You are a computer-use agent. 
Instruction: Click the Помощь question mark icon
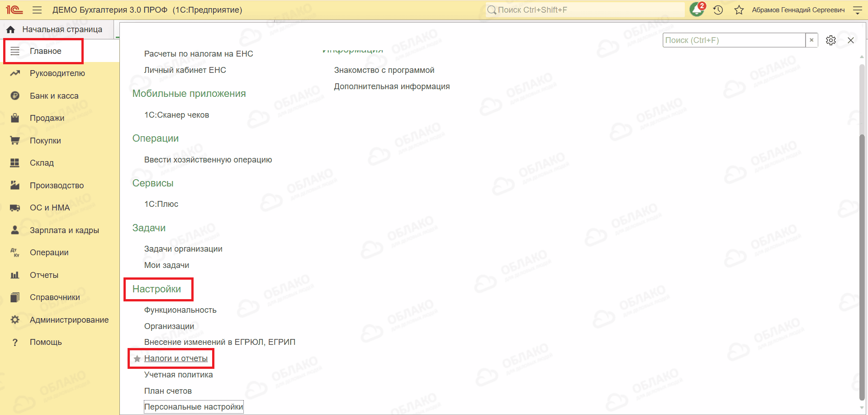click(15, 342)
